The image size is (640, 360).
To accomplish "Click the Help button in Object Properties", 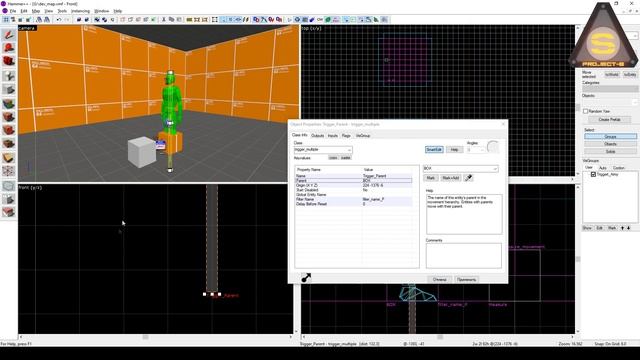I will (454, 150).
